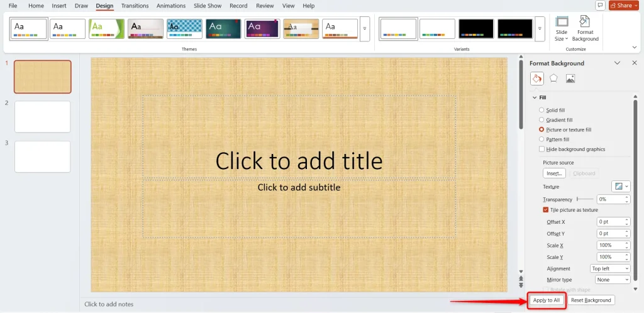The width and height of the screenshot is (644, 313).
Task: Switch to the Animations tab
Action: point(171,6)
